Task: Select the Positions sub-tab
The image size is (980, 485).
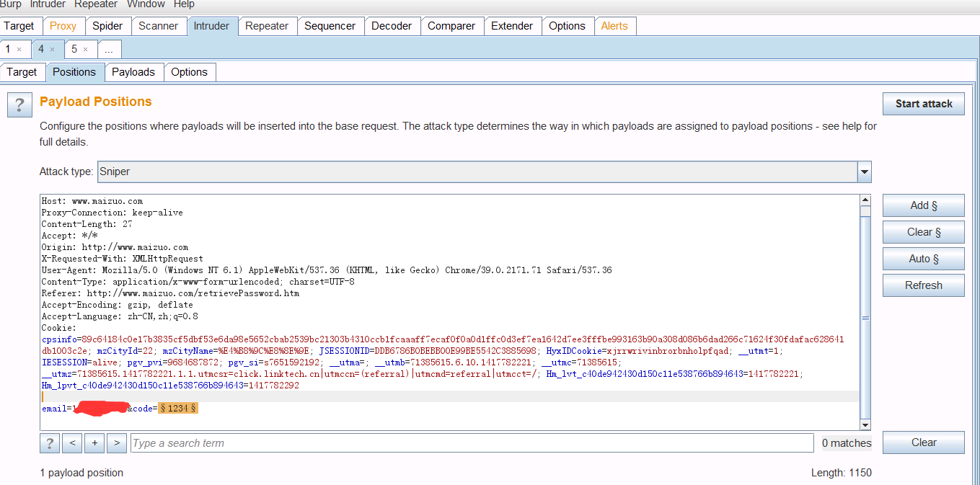Action: (74, 72)
